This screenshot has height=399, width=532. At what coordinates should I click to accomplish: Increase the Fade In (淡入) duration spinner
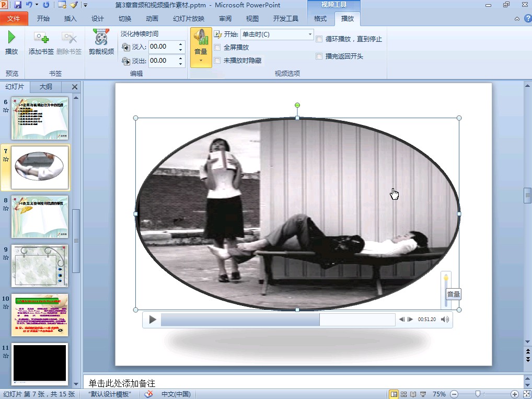point(181,44)
